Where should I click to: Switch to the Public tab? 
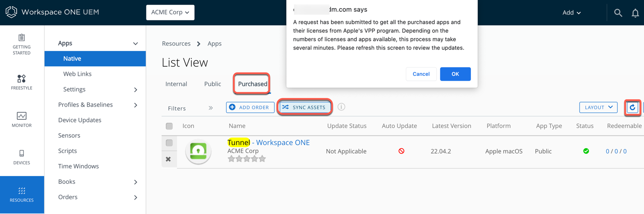click(x=212, y=84)
